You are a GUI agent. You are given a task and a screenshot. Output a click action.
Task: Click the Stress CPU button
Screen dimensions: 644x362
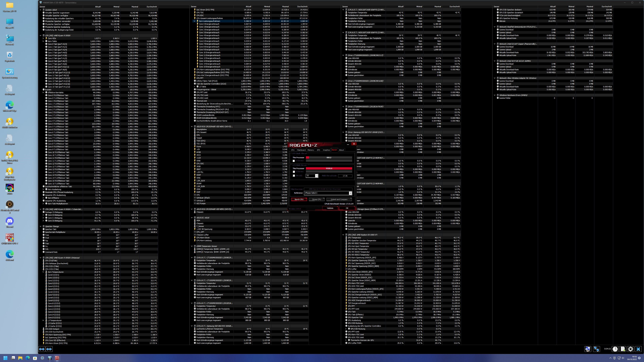(316, 199)
